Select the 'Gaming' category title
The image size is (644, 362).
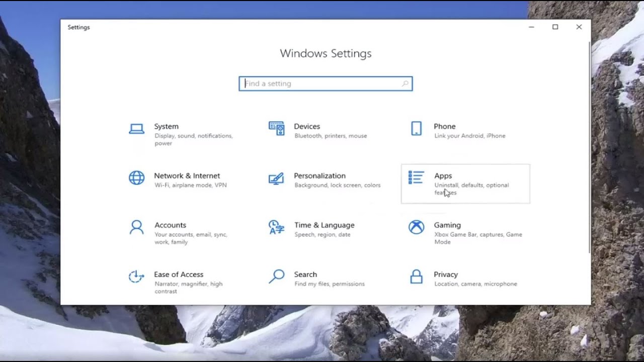pyautogui.click(x=447, y=225)
